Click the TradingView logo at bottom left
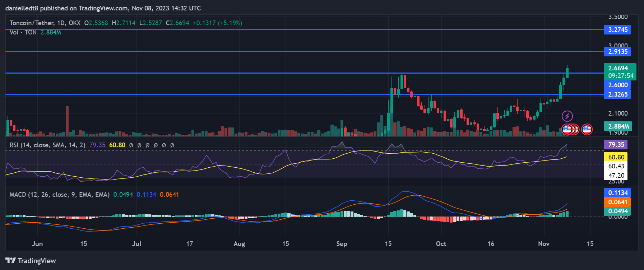Screen dimensions: 644x270 pyautogui.click(x=31, y=261)
